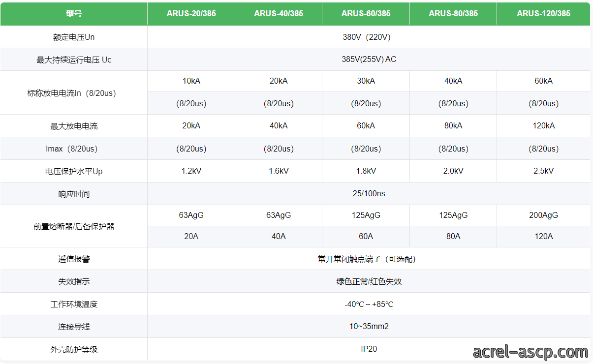Screen dimensions: 593x364
Task: Select the 额定电压Un row label
Action: point(74,37)
